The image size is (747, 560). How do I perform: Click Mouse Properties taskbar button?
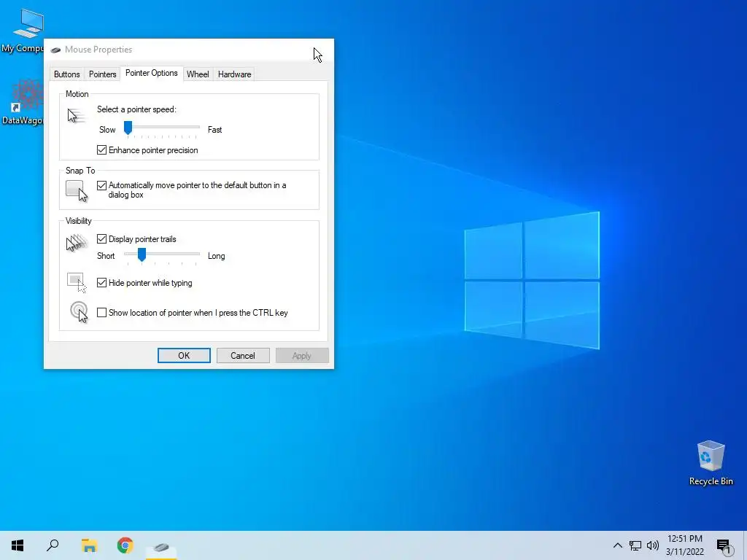(161, 546)
